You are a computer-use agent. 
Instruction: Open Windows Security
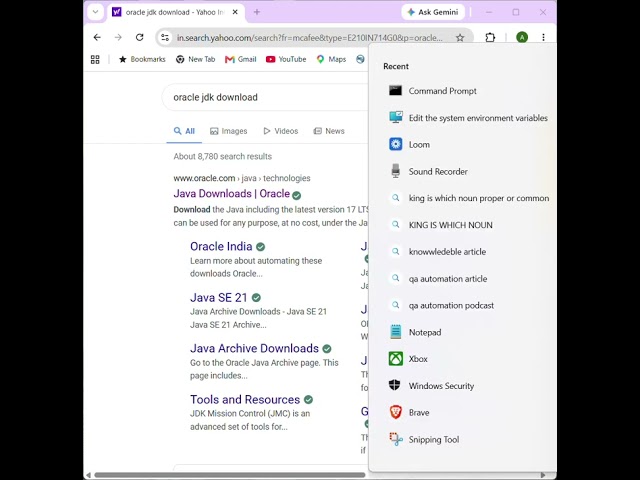[431, 386]
